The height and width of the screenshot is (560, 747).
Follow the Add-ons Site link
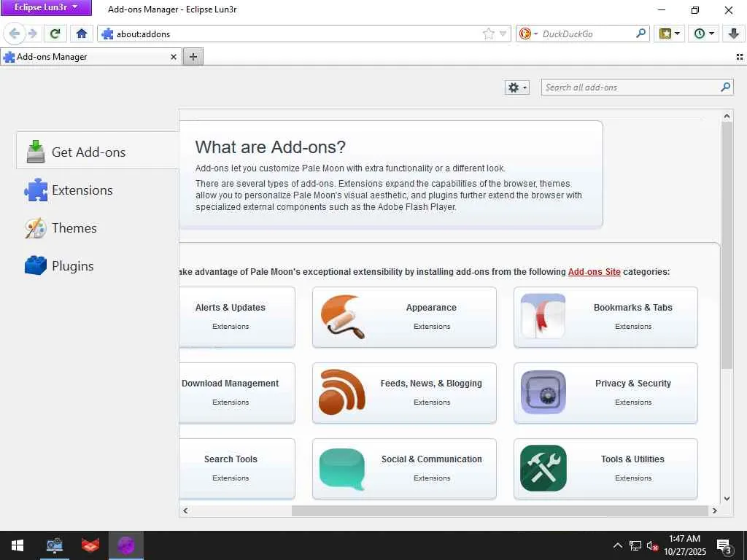(594, 272)
